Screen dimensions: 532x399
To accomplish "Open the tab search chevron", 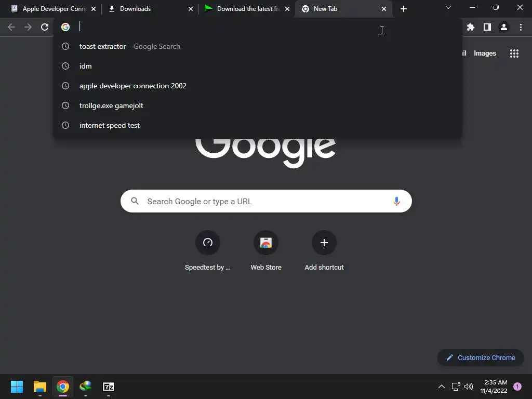I will point(448,7).
